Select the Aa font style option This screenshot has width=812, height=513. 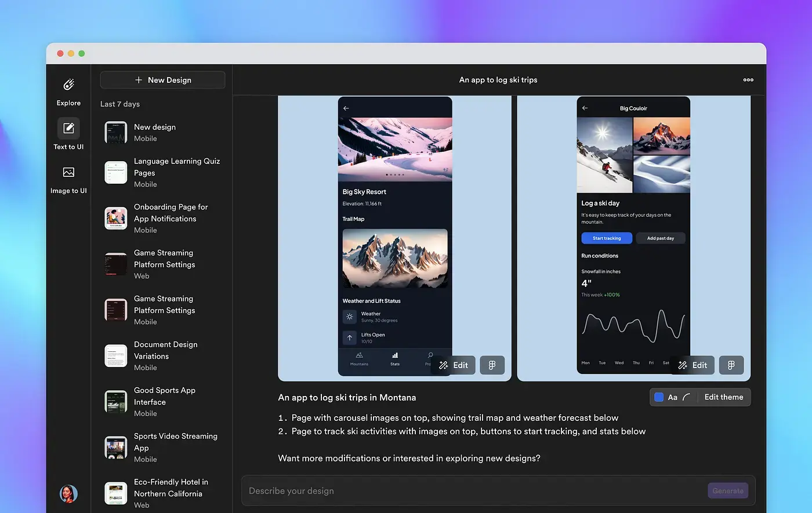point(673,397)
